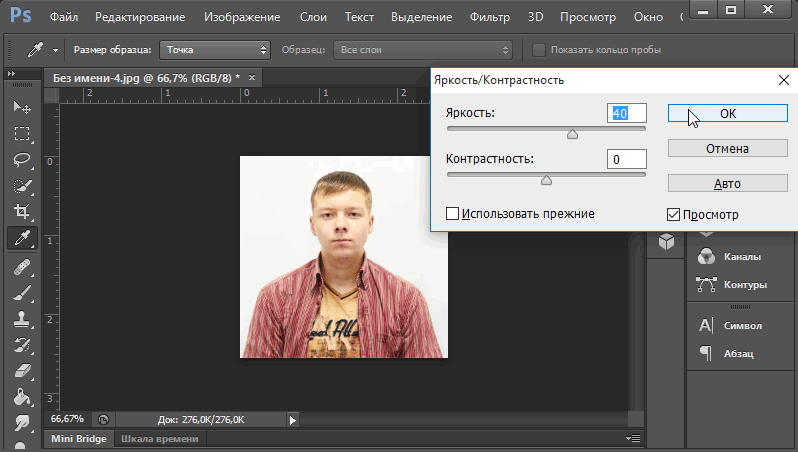The image size is (798, 452).
Task: Click the Док: 276,0K/276,0K status text
Action: 201,420
